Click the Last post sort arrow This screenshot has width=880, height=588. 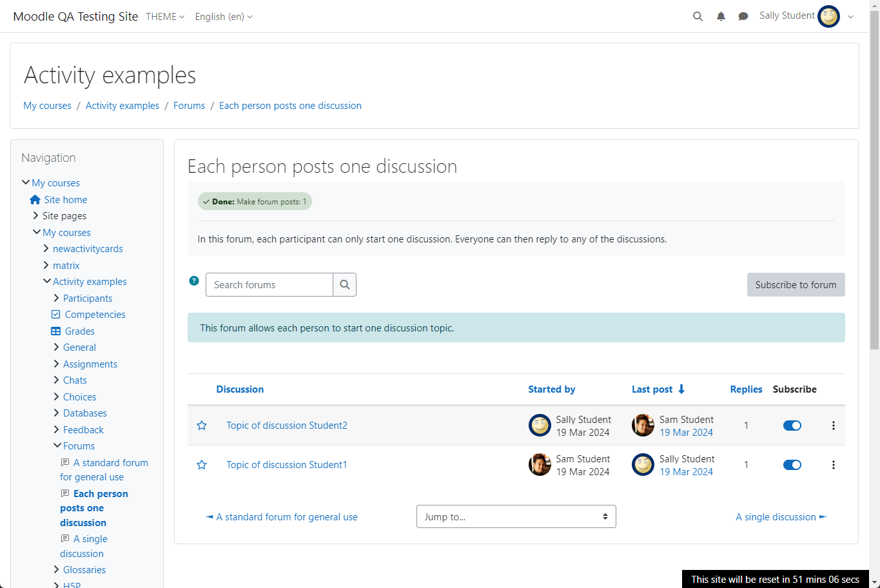coord(681,389)
